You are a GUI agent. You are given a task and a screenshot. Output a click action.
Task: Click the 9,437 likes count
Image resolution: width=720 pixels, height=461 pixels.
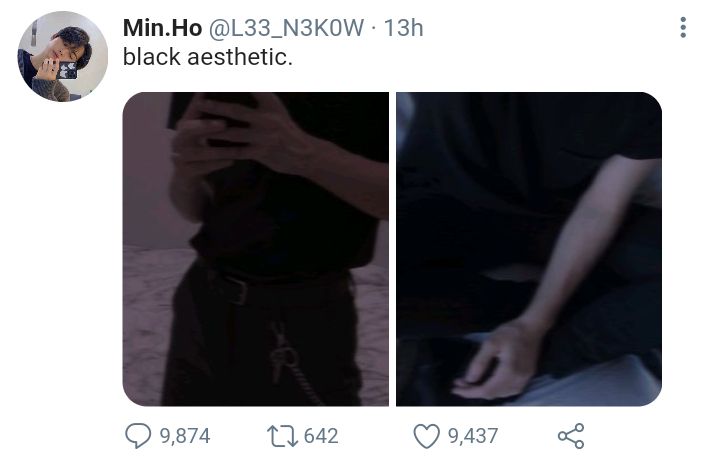click(x=473, y=436)
